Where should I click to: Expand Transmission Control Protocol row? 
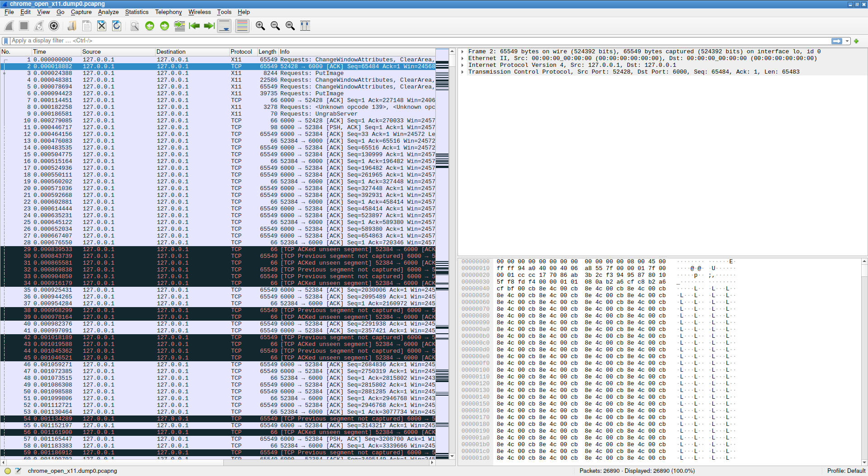462,72
